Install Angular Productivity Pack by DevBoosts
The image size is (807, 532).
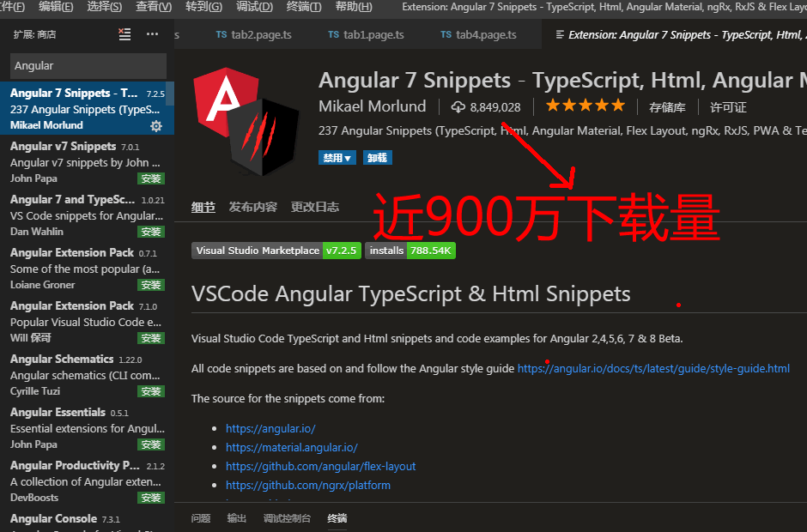pyautogui.click(x=151, y=498)
